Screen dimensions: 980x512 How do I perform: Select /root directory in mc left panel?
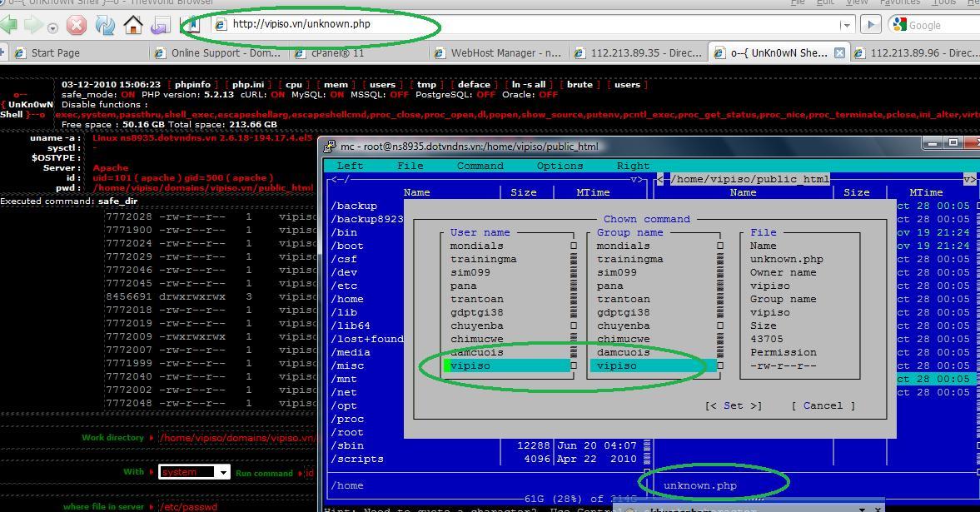click(347, 433)
